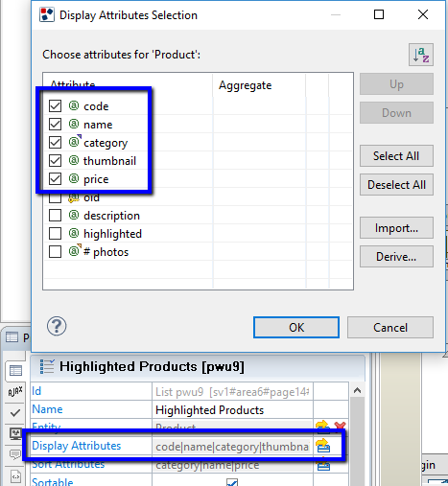This screenshot has height=486, width=448.
Task: Uncheck the code attribute checkbox
Action: click(x=55, y=105)
